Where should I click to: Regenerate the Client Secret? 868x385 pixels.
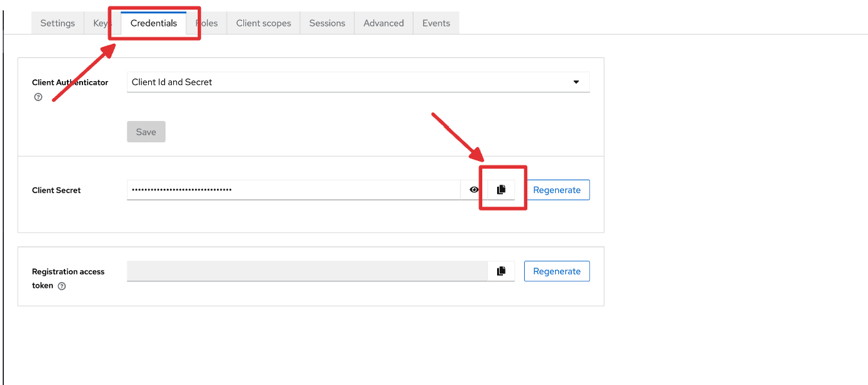tap(557, 190)
